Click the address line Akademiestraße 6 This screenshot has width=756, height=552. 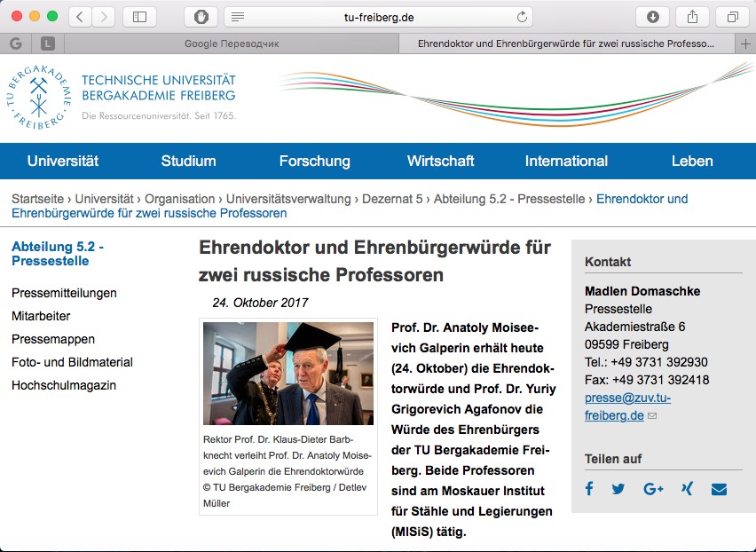[x=634, y=327]
